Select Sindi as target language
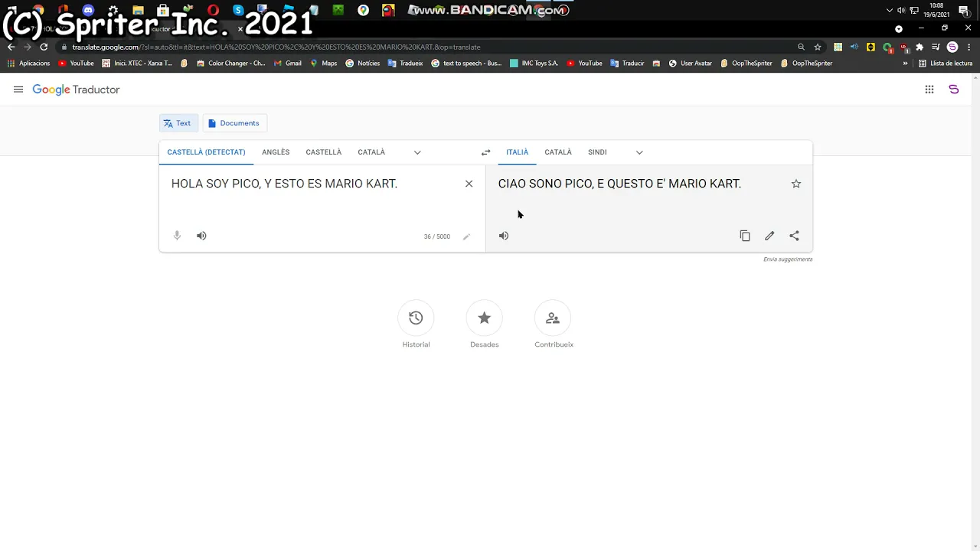 pos(597,152)
